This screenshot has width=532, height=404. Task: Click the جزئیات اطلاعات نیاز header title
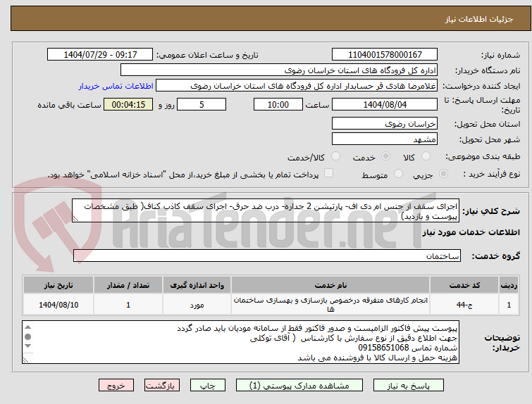(x=479, y=19)
